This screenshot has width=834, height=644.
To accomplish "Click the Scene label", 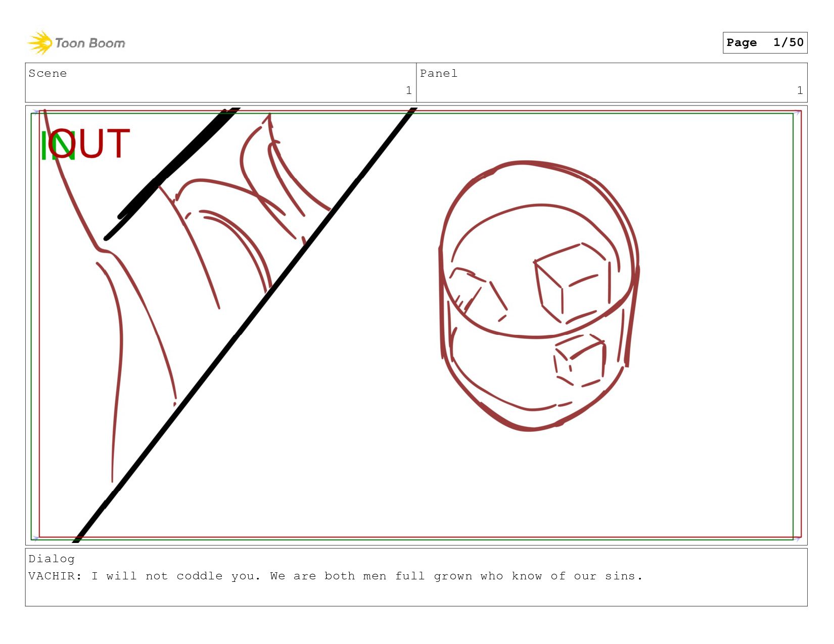I will (x=48, y=73).
